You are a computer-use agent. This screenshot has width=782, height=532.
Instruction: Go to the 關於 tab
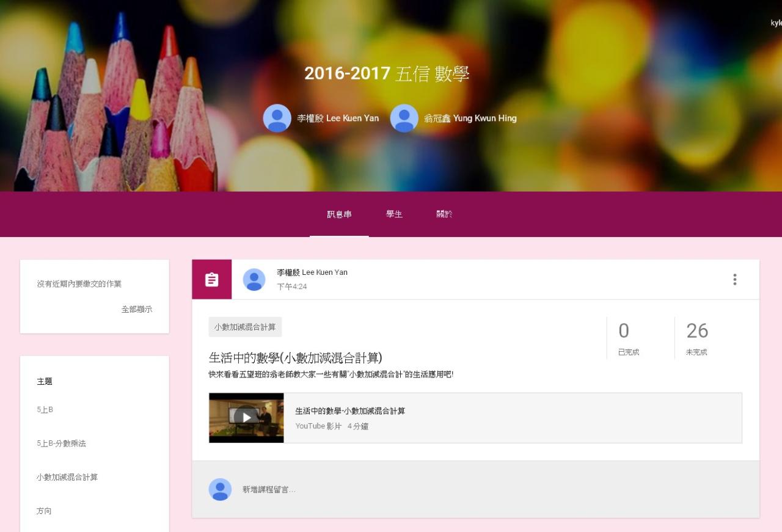coord(444,214)
